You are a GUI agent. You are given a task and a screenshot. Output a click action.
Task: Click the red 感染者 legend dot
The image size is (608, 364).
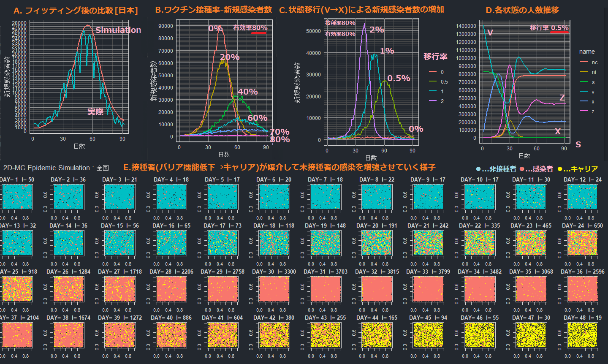[522, 169]
